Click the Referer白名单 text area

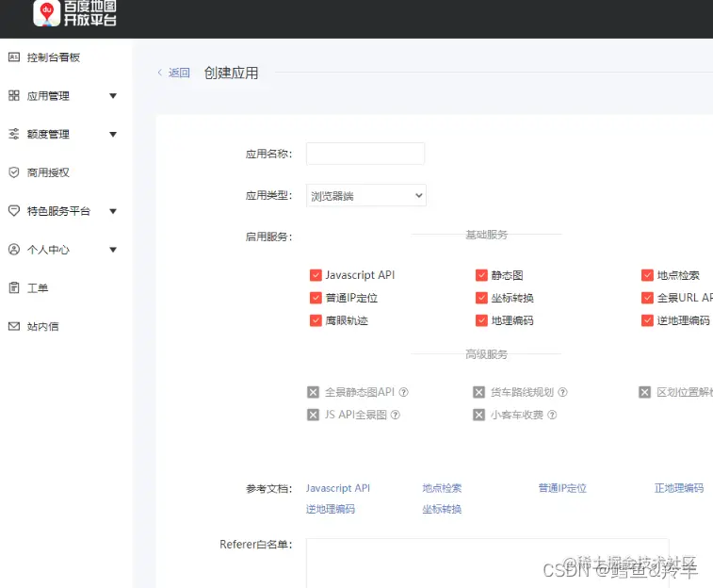[x=488, y=563]
